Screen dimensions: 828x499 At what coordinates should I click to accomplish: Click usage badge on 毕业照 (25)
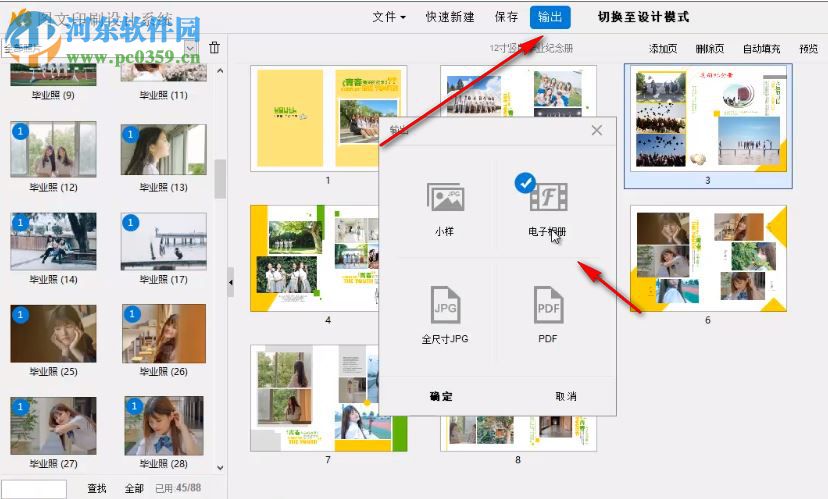pos(20,315)
